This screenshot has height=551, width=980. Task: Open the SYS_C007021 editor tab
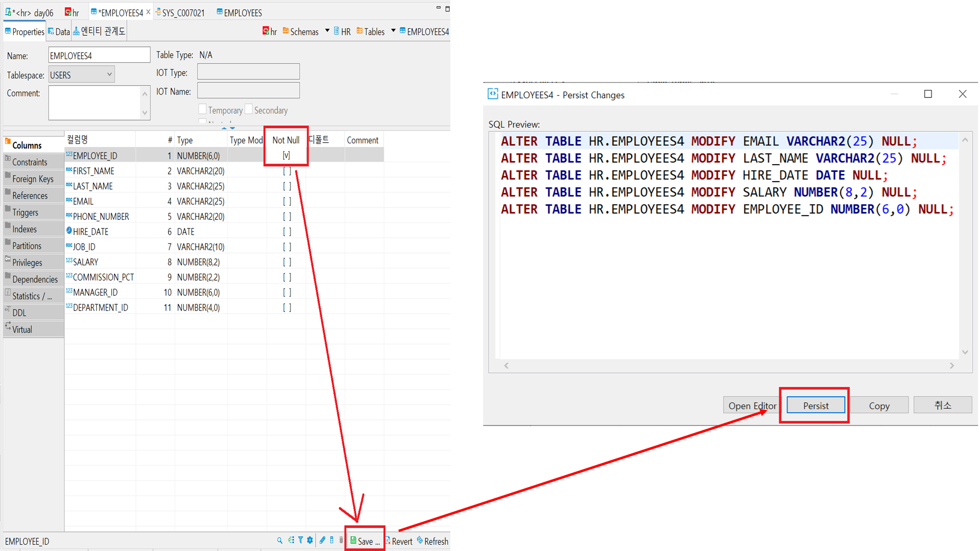pyautogui.click(x=180, y=13)
